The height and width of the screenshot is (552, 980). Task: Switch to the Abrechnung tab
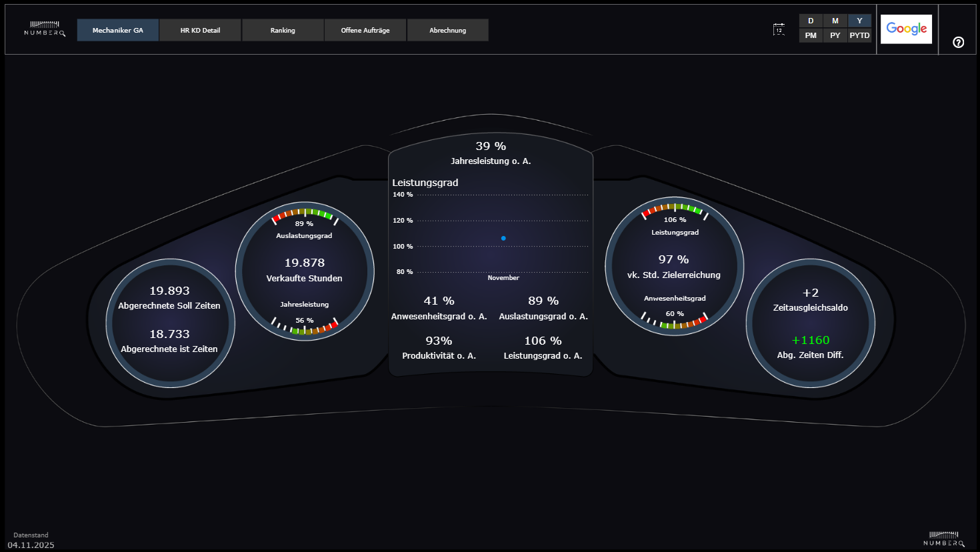pos(448,30)
